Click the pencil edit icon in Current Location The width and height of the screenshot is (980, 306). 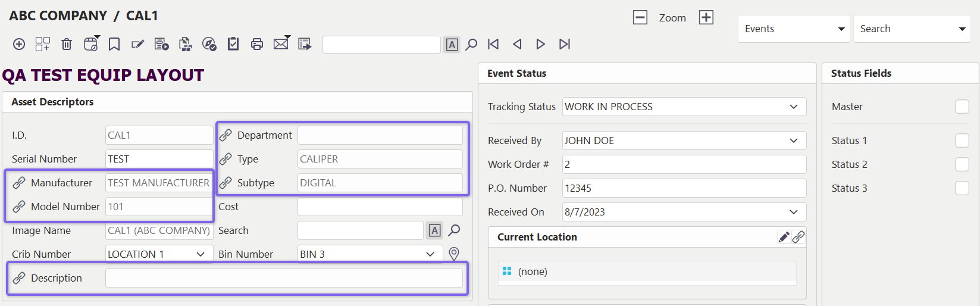coord(784,237)
